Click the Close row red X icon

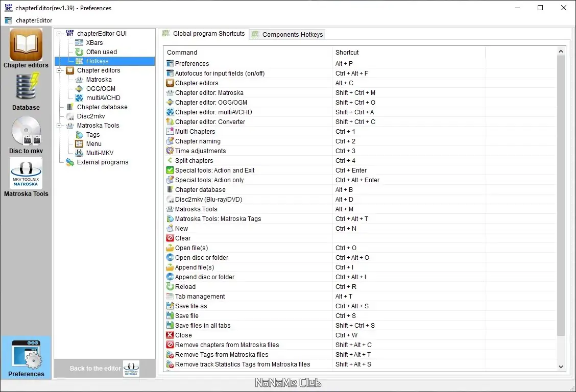click(x=170, y=335)
